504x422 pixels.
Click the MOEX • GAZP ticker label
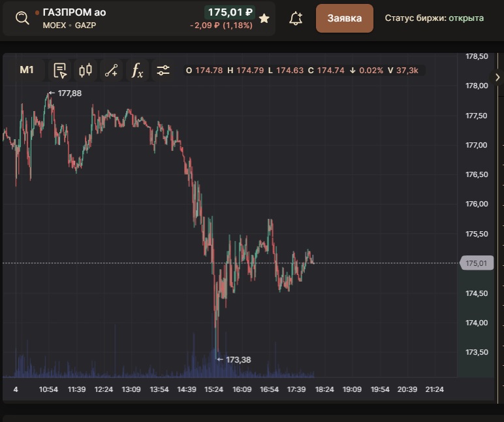[x=69, y=25]
